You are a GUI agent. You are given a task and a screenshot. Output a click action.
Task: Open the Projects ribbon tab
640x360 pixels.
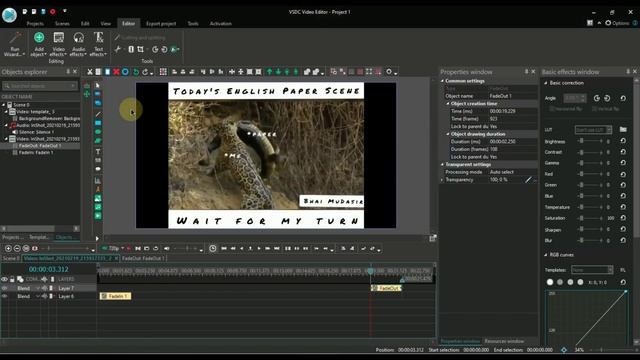[35, 24]
